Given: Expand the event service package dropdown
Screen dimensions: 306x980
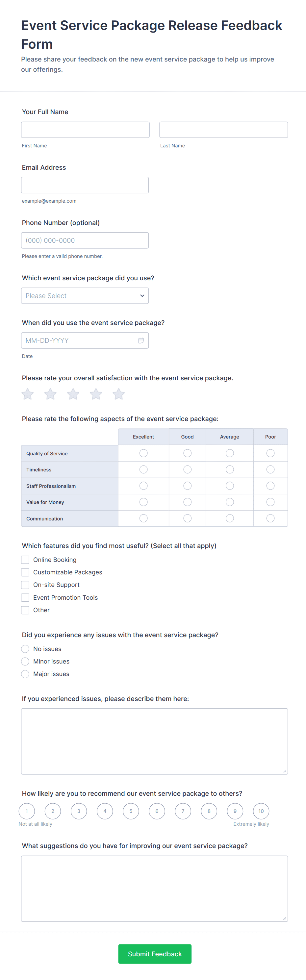Looking at the screenshot, I should (85, 296).
